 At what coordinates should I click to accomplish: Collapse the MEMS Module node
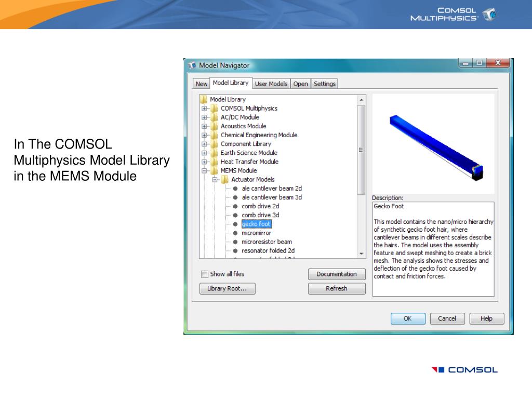click(x=204, y=170)
